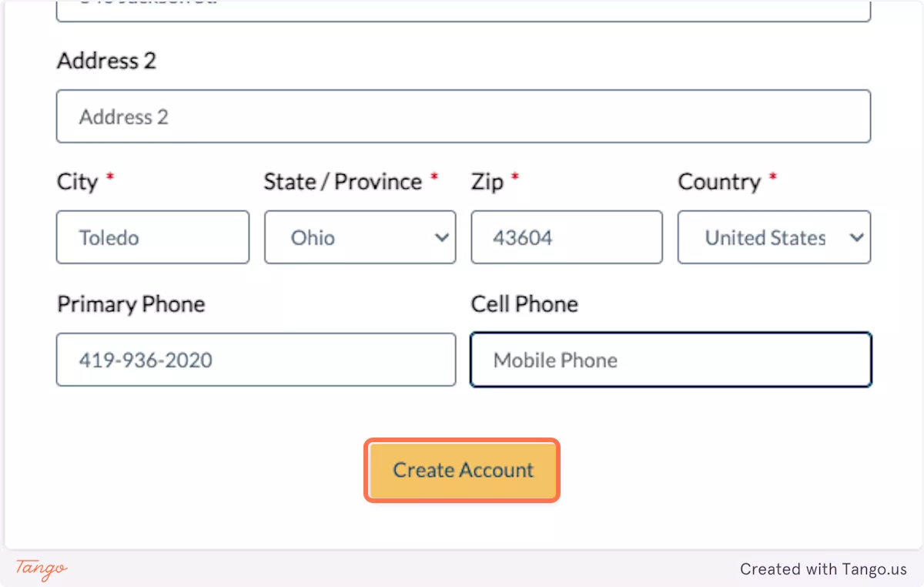
Task: Click the Primary Phone label
Action: coord(131,304)
